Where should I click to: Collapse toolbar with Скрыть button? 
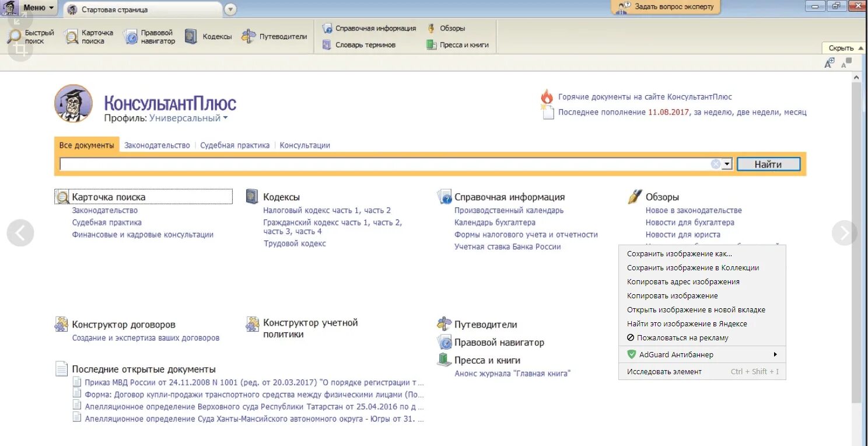pos(845,48)
